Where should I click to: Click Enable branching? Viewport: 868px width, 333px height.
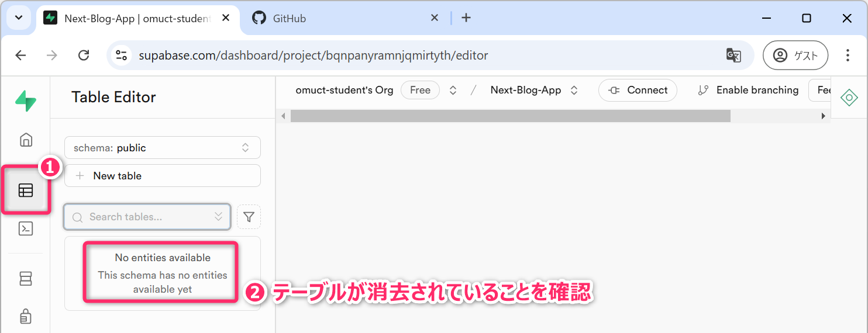click(x=749, y=91)
